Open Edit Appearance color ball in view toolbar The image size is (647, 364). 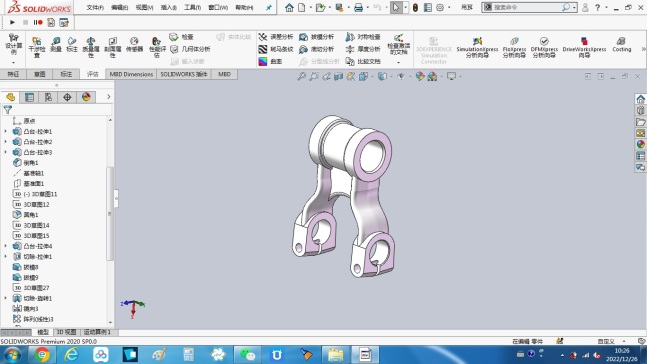tap(420, 76)
